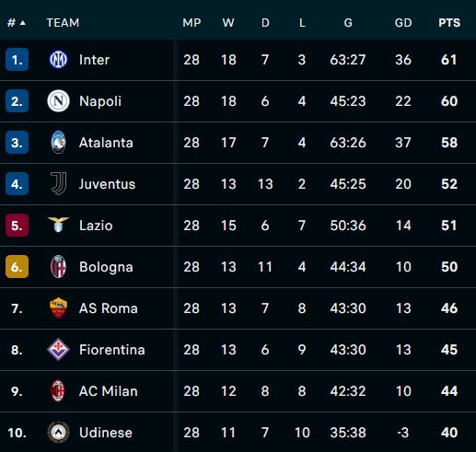476x452 pixels.
Task: Click the gold position 6 badge
Action: (x=17, y=266)
